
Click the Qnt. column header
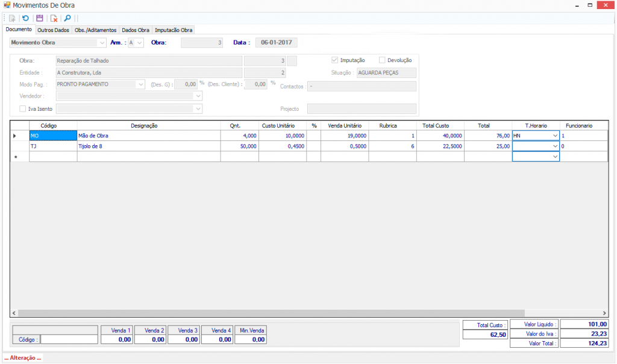(240, 125)
